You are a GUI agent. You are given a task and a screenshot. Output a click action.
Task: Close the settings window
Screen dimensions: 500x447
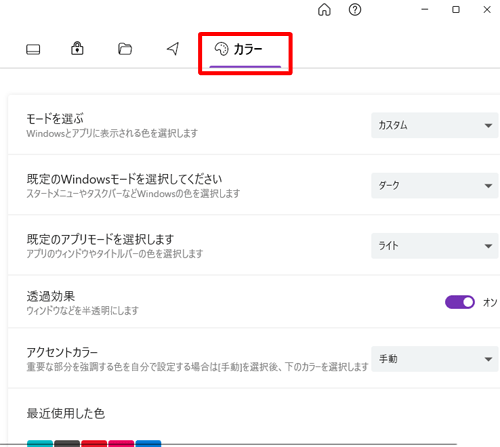coord(487,10)
